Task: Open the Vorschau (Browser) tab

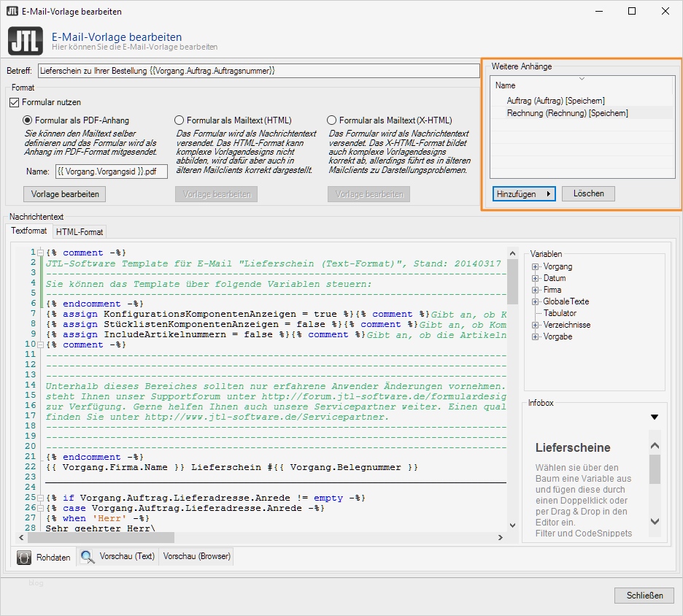Action: [x=196, y=556]
